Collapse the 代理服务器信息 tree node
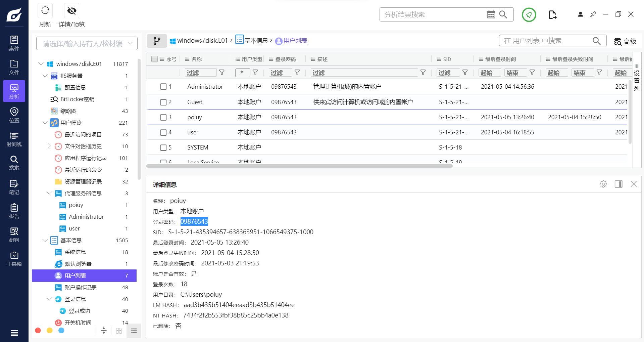The height and width of the screenshot is (342, 644). pos(49,193)
